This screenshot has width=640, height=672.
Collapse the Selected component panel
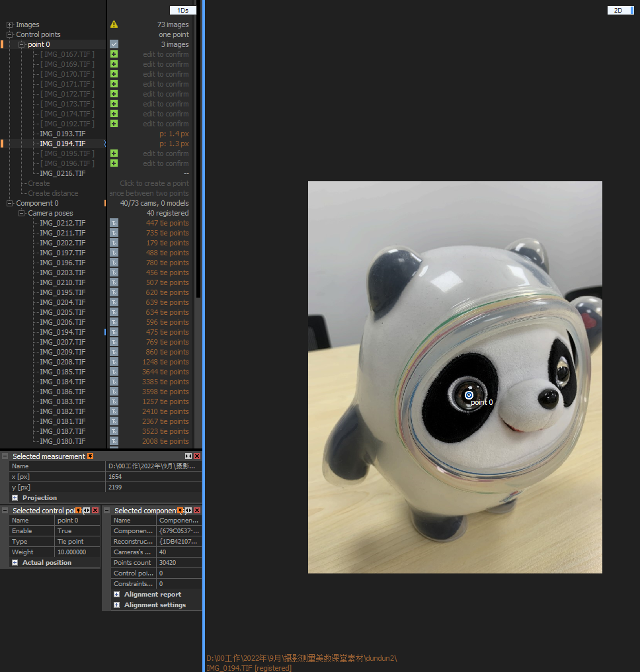pyautogui.click(x=107, y=511)
